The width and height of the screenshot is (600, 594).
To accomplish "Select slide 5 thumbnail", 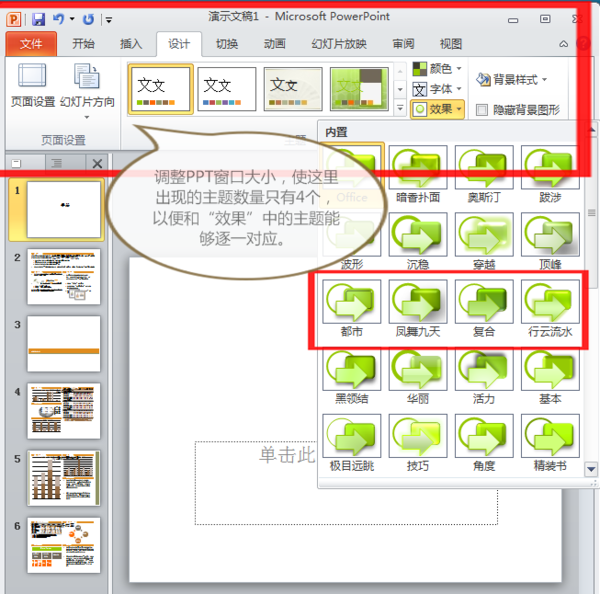I will point(64,478).
